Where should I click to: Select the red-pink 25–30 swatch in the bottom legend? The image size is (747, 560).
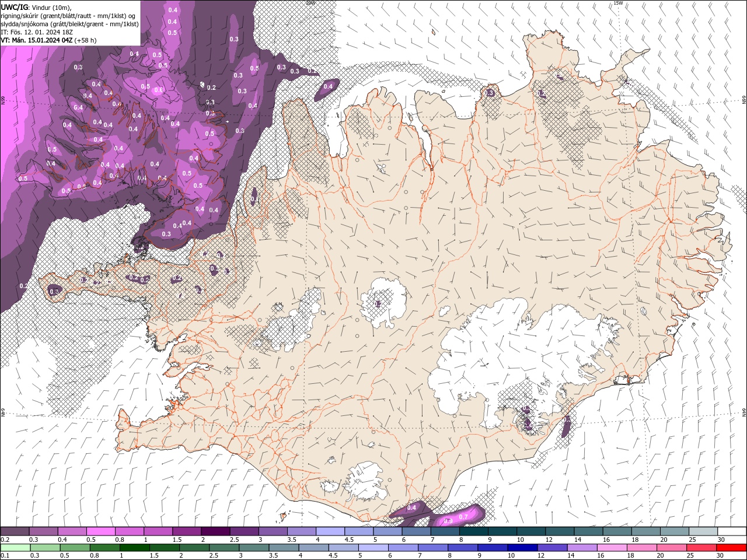coord(701,548)
